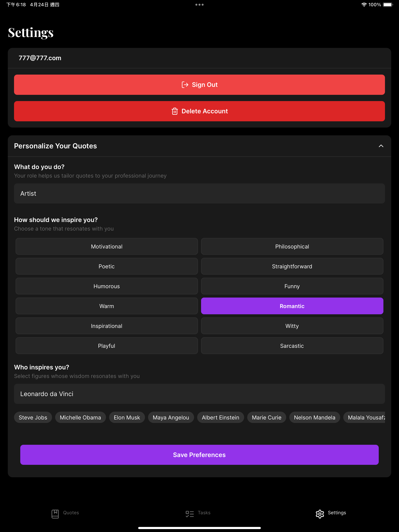The width and height of the screenshot is (399, 532).
Task: Switch to the Quotes tab
Action: pos(71,513)
